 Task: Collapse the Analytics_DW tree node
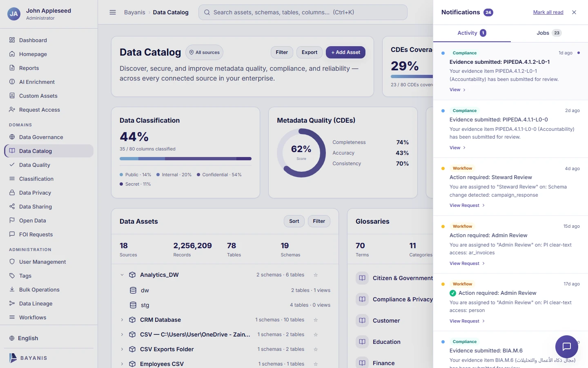coord(122,275)
